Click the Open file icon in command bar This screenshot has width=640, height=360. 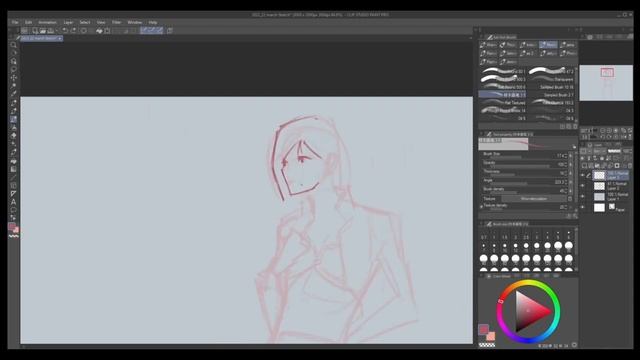(42, 31)
